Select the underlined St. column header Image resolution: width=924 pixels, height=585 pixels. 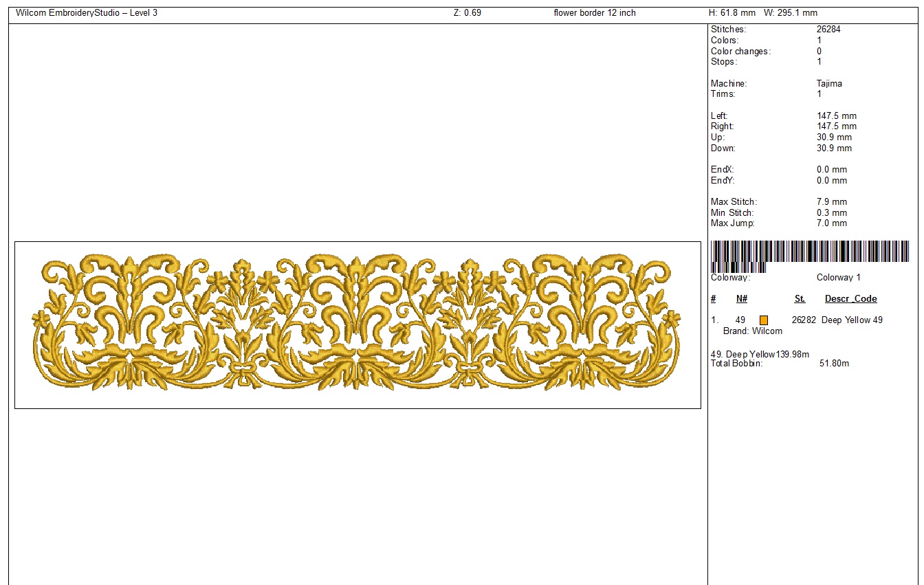(x=800, y=299)
